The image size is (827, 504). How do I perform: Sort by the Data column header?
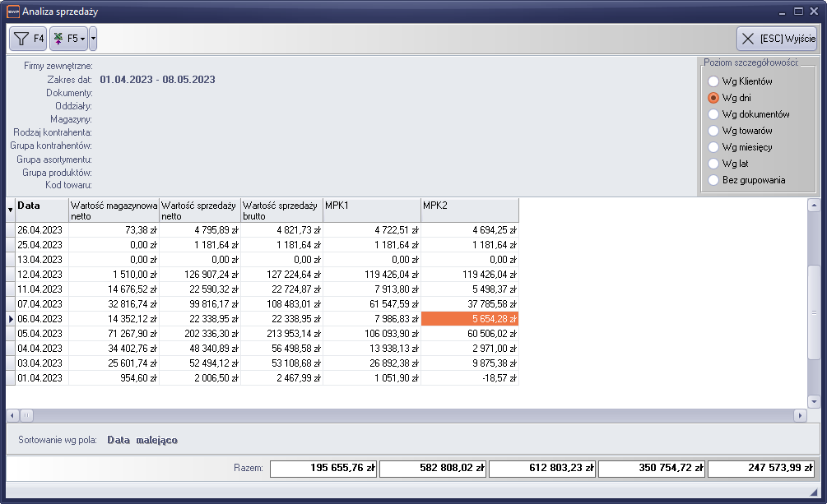tap(41, 210)
